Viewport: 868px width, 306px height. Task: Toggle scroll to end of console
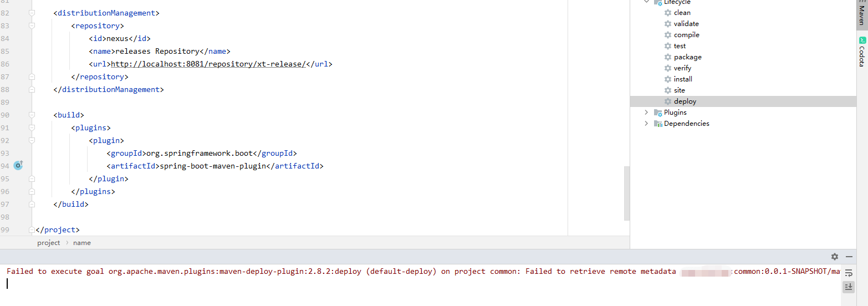coord(849,287)
